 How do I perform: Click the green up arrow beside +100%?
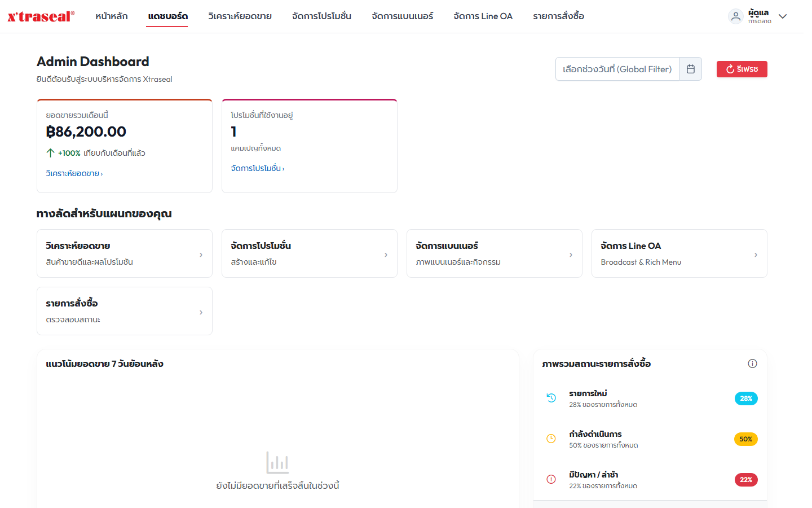click(x=50, y=153)
